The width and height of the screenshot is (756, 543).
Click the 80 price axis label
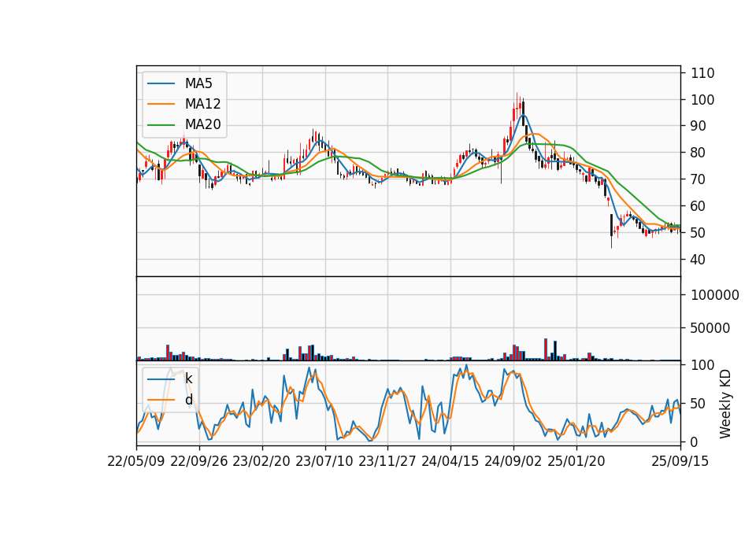[x=699, y=153]
